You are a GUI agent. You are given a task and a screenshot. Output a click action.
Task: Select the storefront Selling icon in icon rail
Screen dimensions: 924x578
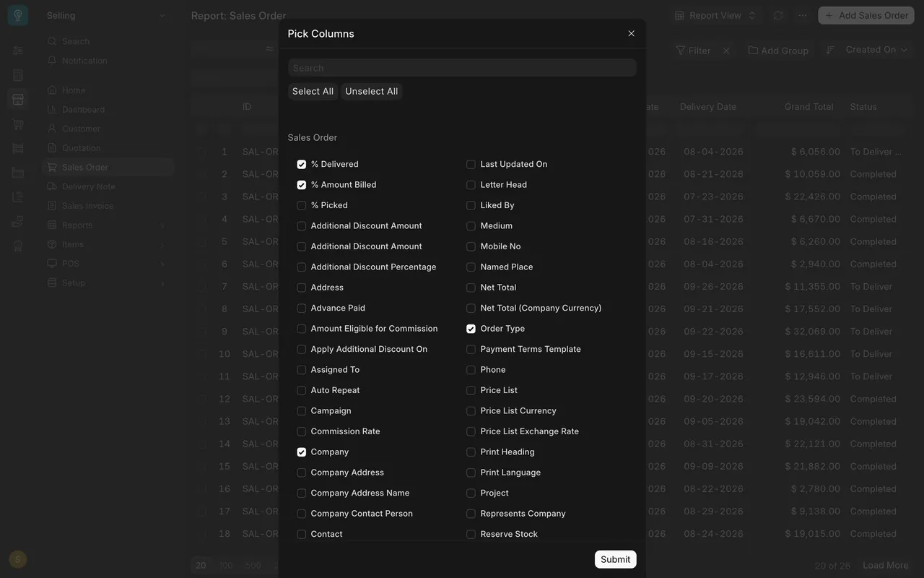pos(18,99)
